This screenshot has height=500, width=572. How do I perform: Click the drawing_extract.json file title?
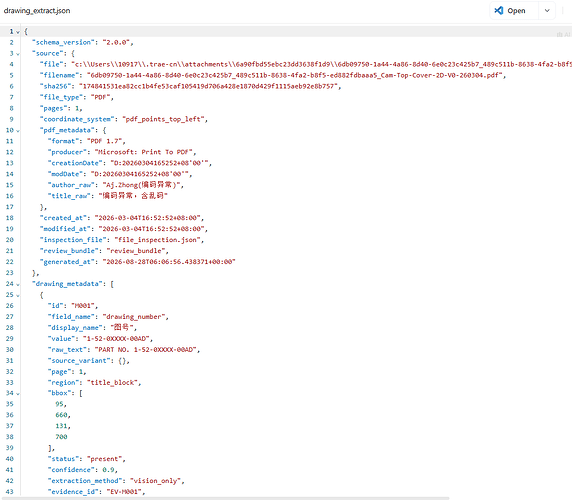pyautogui.click(x=37, y=11)
